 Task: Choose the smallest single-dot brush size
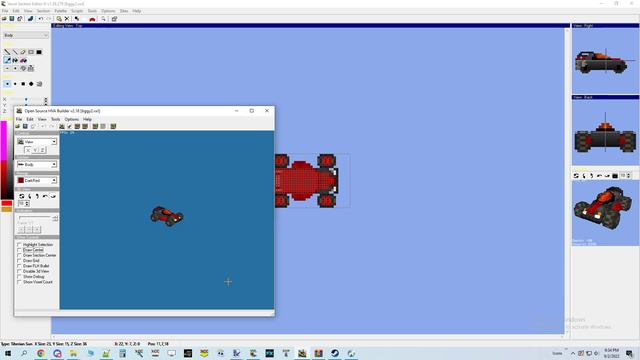click(7, 84)
